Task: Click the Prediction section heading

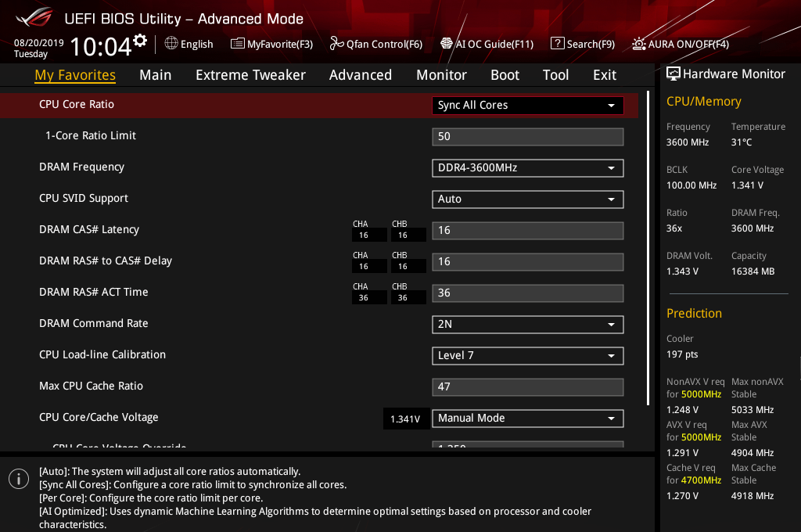Action: click(695, 313)
